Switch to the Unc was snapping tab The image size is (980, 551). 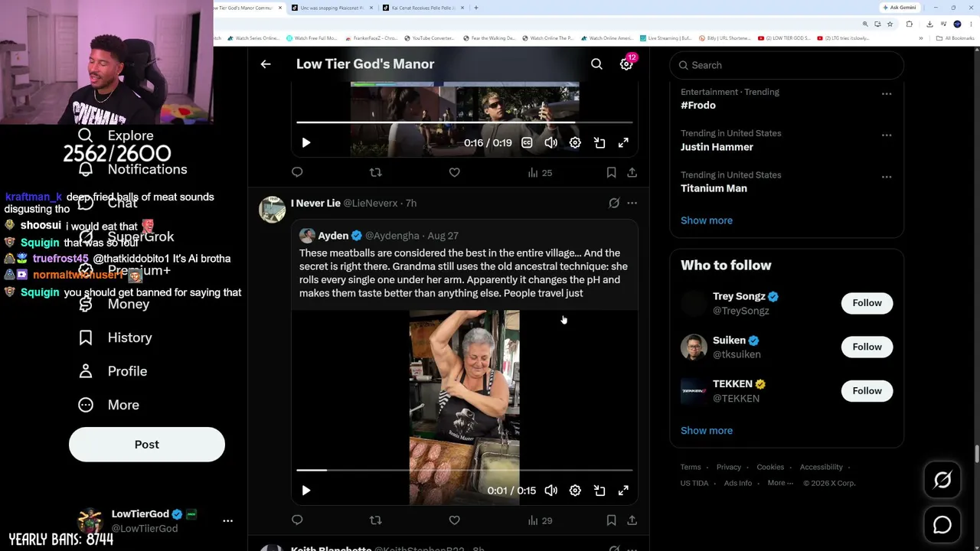click(331, 8)
